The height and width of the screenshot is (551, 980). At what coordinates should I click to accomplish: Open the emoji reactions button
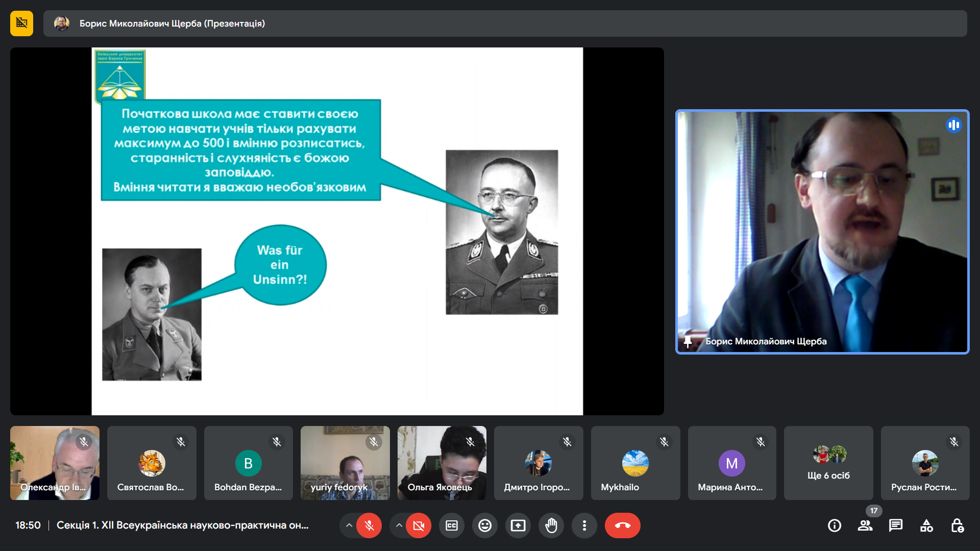pos(484,525)
